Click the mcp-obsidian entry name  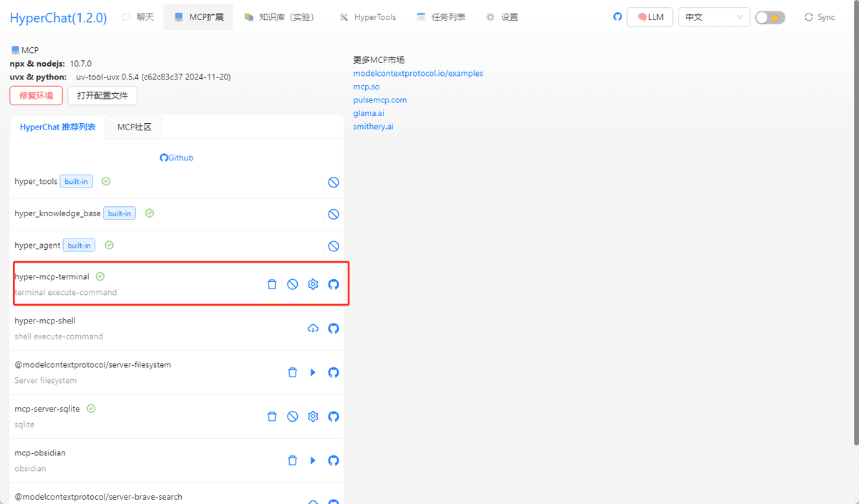[x=40, y=453]
